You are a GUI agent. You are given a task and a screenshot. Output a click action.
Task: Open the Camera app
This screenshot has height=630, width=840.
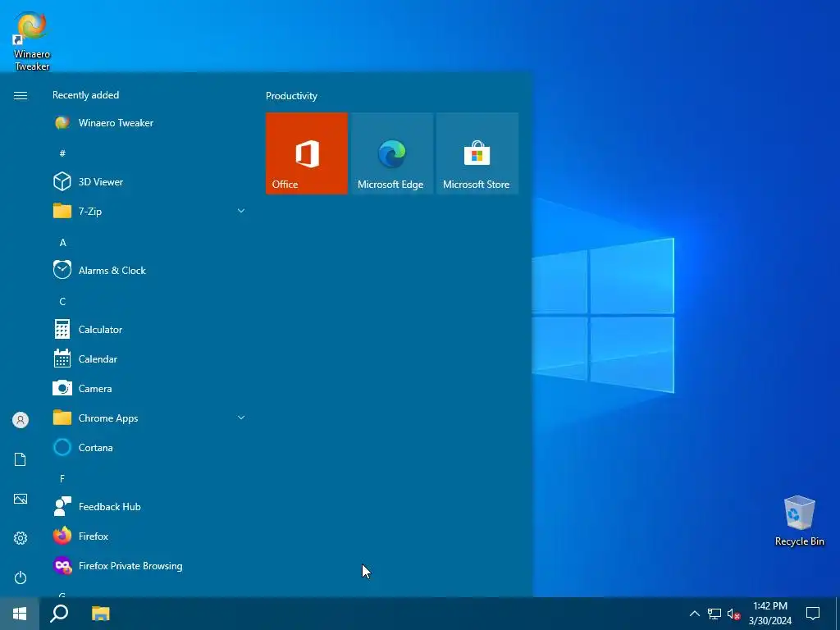[x=149, y=388]
